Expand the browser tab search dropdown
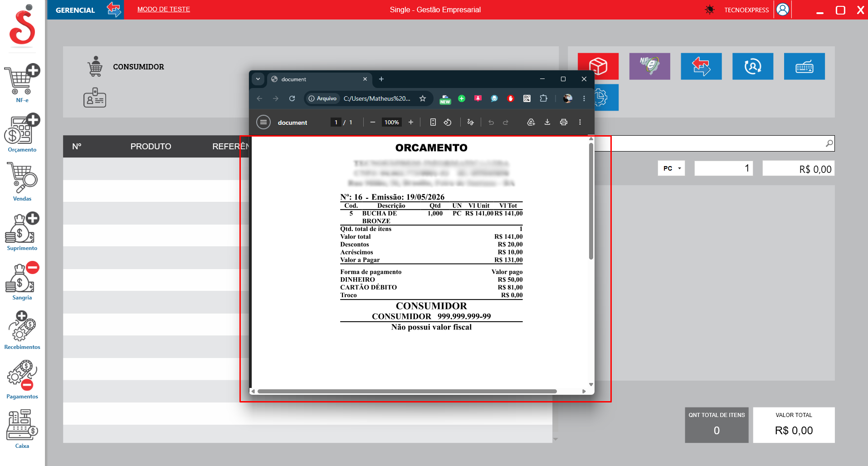 pos(258,79)
